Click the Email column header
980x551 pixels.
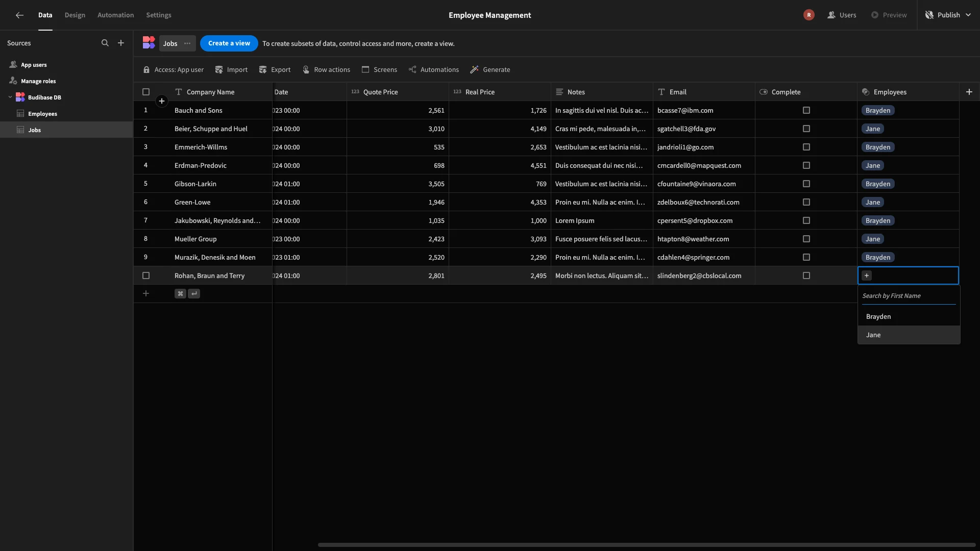click(704, 92)
